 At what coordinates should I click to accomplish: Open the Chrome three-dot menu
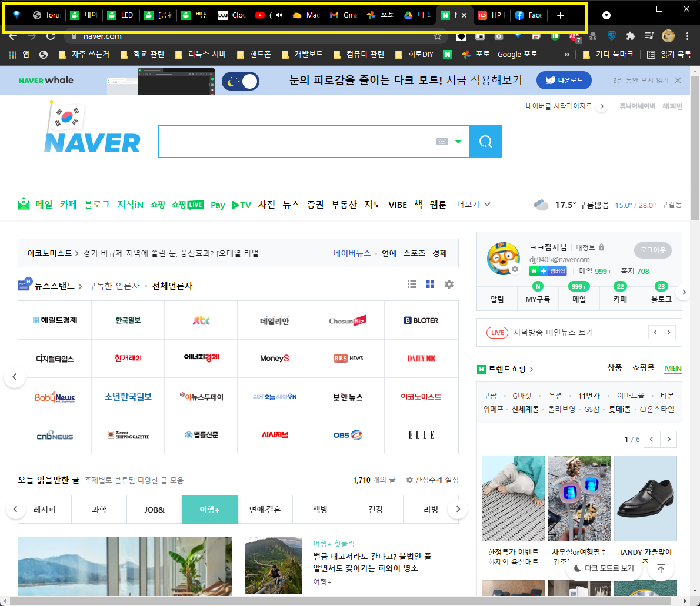[x=687, y=36]
